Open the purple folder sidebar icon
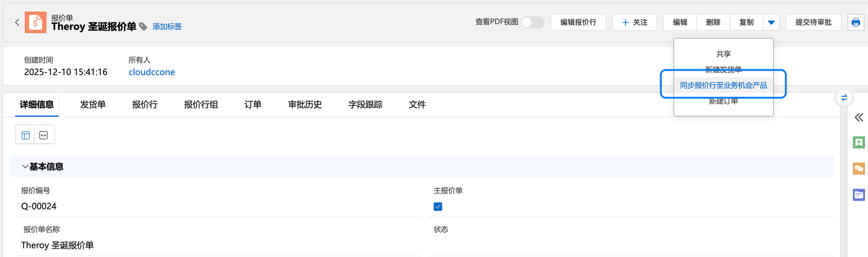The height and width of the screenshot is (257, 868). (858, 195)
